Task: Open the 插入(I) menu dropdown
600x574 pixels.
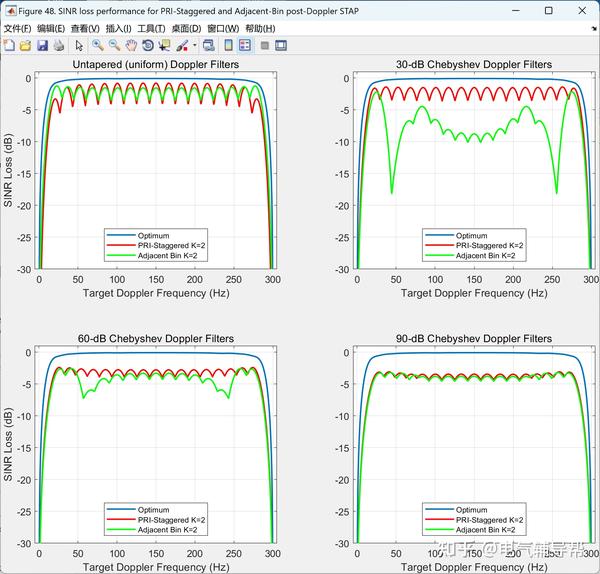Action: tap(118, 28)
